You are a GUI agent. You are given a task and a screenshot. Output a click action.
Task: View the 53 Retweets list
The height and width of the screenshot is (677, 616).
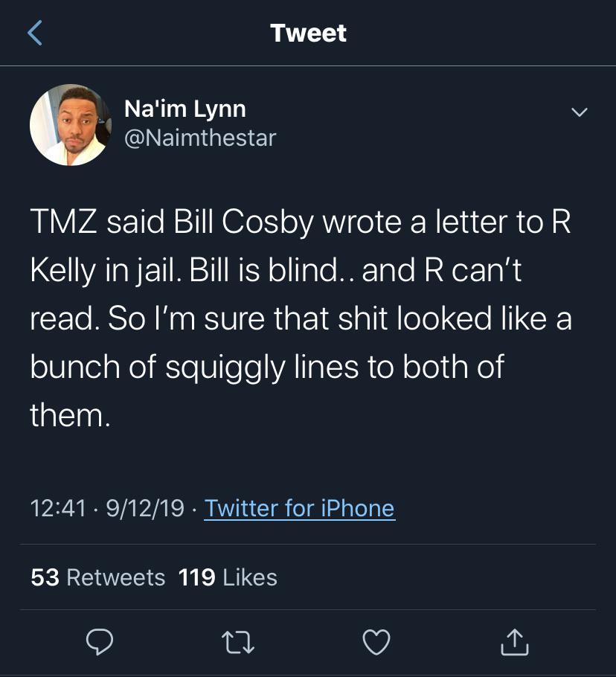tap(98, 577)
